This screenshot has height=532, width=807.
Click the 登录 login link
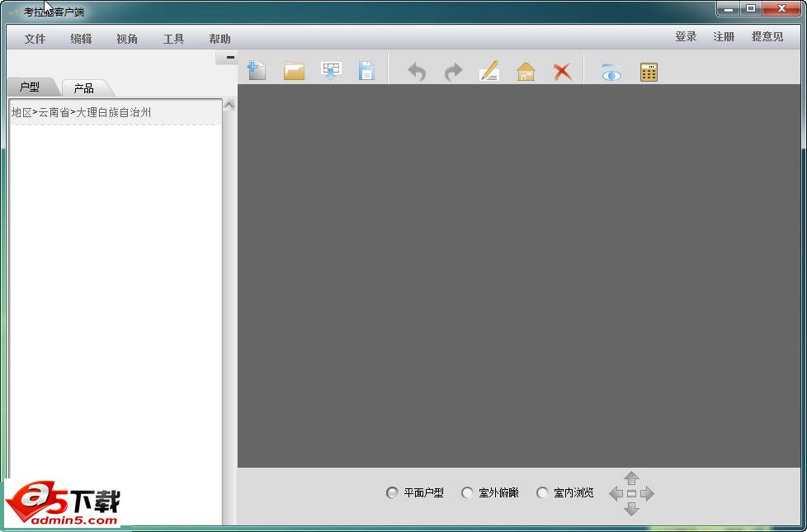coord(686,37)
